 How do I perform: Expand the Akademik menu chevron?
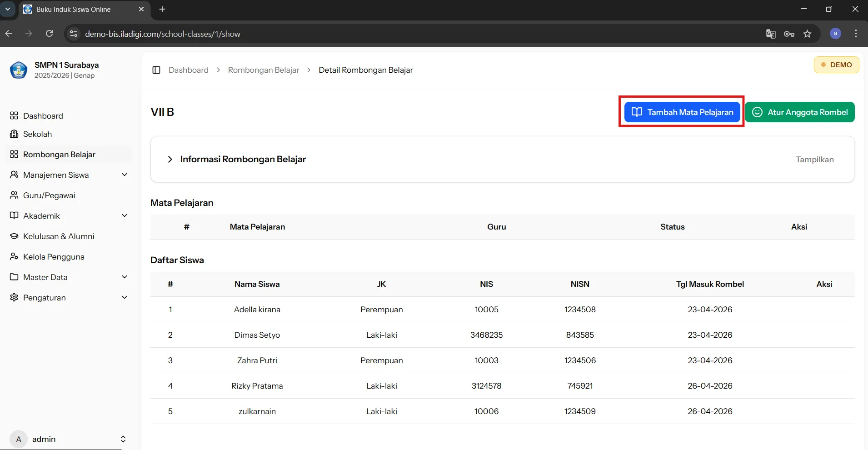(125, 215)
